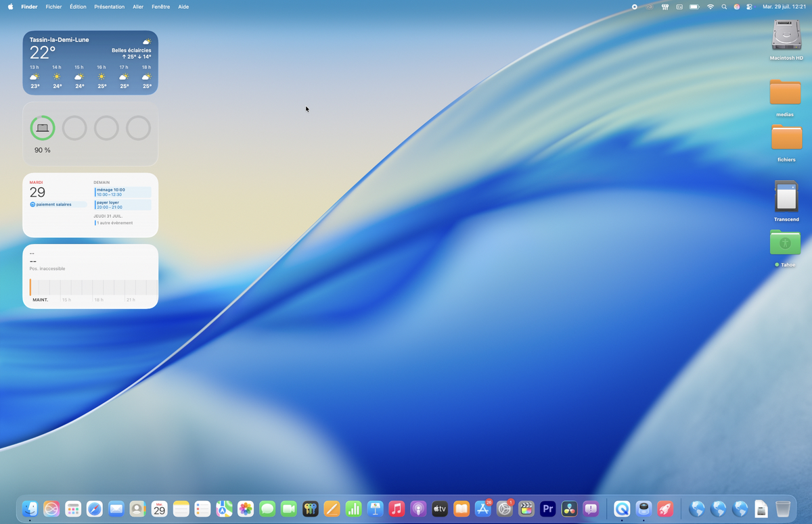Open the Aller menu in Finder

click(137, 6)
